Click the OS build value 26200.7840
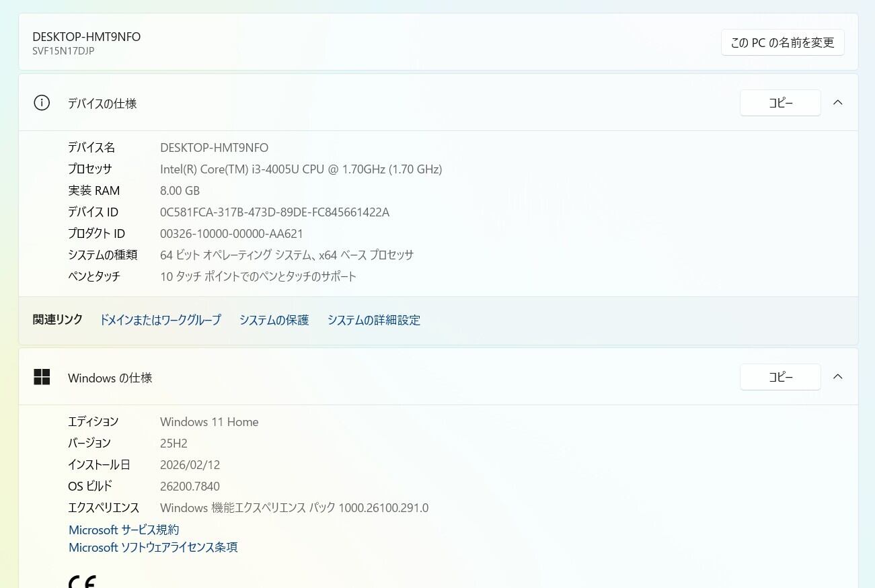The height and width of the screenshot is (588, 875). (x=190, y=487)
